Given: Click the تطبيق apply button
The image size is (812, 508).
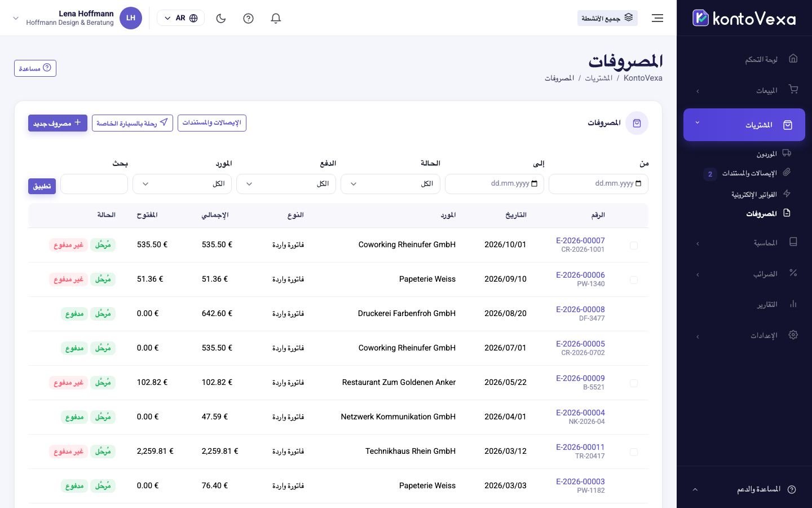Looking at the screenshot, I should click(42, 186).
